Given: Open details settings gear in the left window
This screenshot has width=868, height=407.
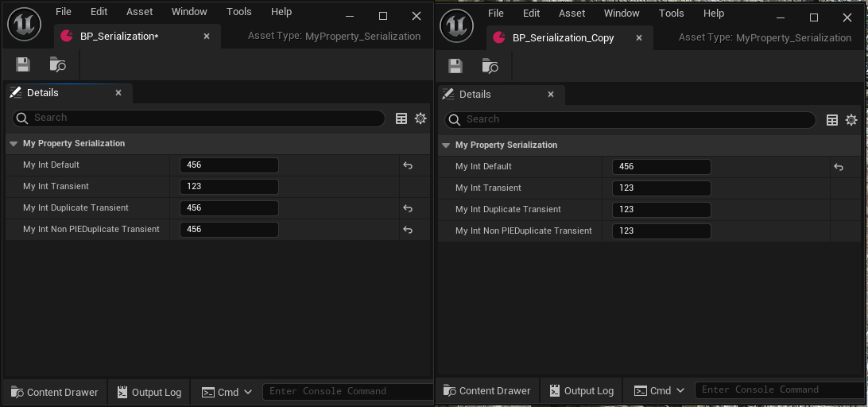Looking at the screenshot, I should pyautogui.click(x=420, y=118).
